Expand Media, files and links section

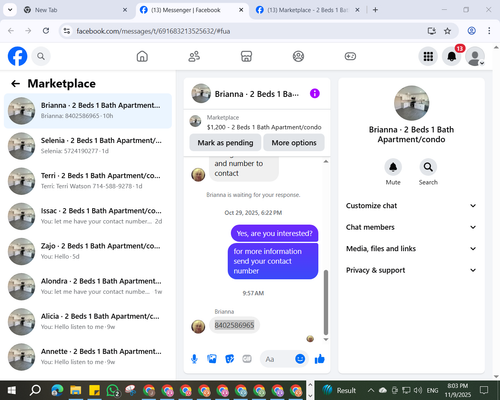411,249
